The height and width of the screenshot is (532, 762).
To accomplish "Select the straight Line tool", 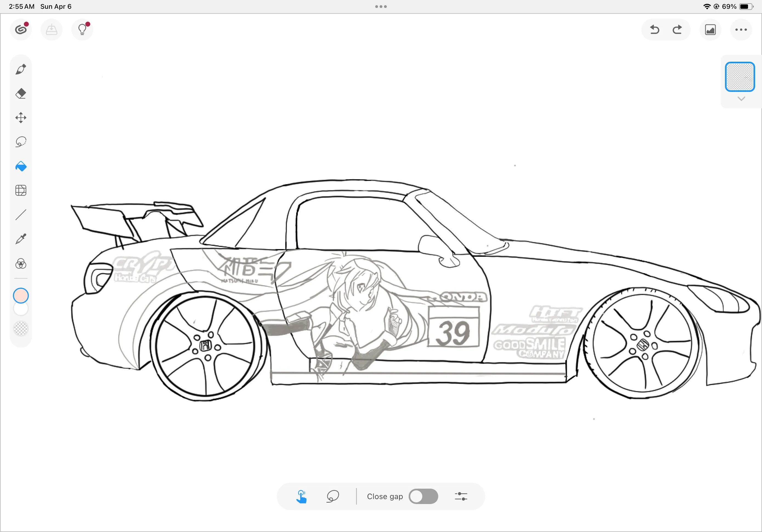I will point(21,215).
